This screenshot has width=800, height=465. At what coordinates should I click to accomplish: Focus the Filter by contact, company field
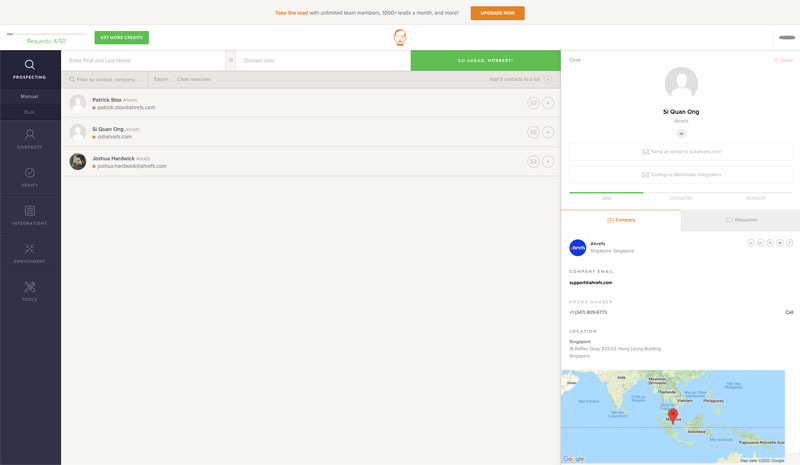click(105, 79)
